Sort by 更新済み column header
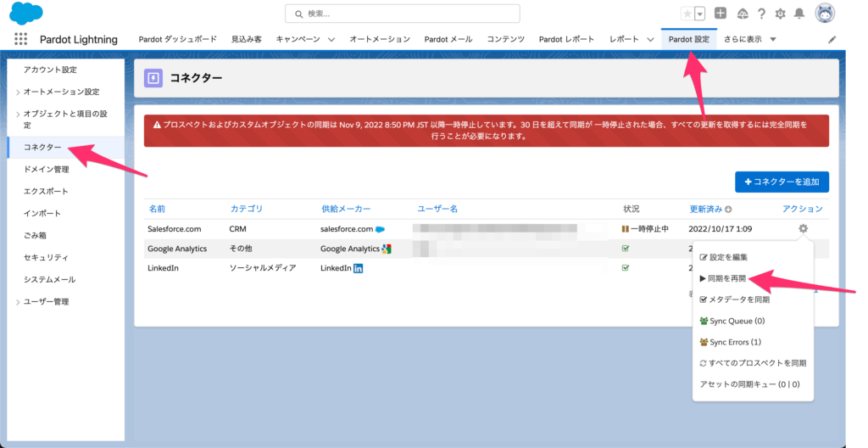Viewport: 868px width, 448px height. click(706, 209)
